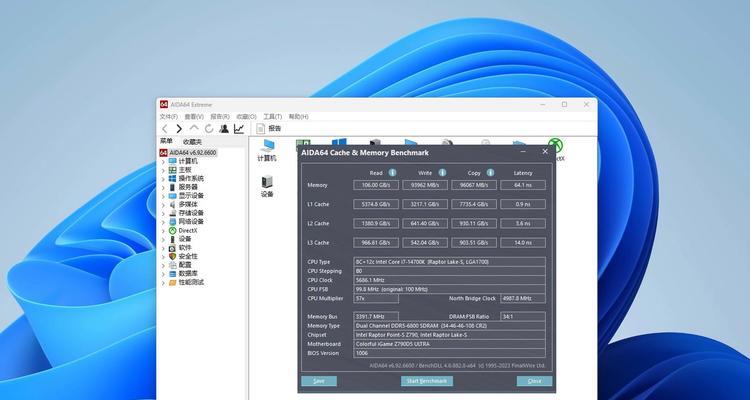This screenshot has height=400, width=750.
Task: Expand the 性能测试 tree node chevron
Action: pyautogui.click(x=163, y=283)
